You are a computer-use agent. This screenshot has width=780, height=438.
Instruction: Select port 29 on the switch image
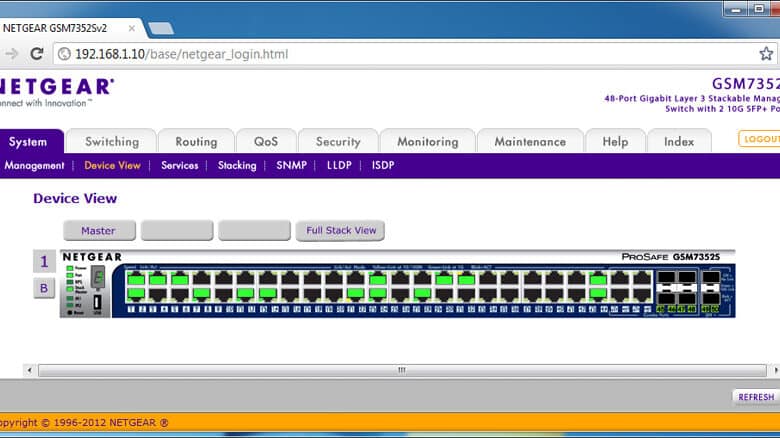pyautogui.click(x=444, y=279)
